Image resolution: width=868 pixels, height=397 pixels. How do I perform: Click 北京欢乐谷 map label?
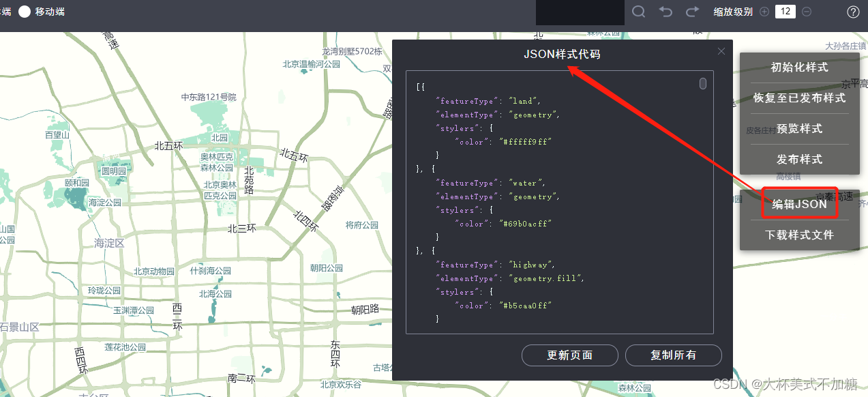[341, 385]
